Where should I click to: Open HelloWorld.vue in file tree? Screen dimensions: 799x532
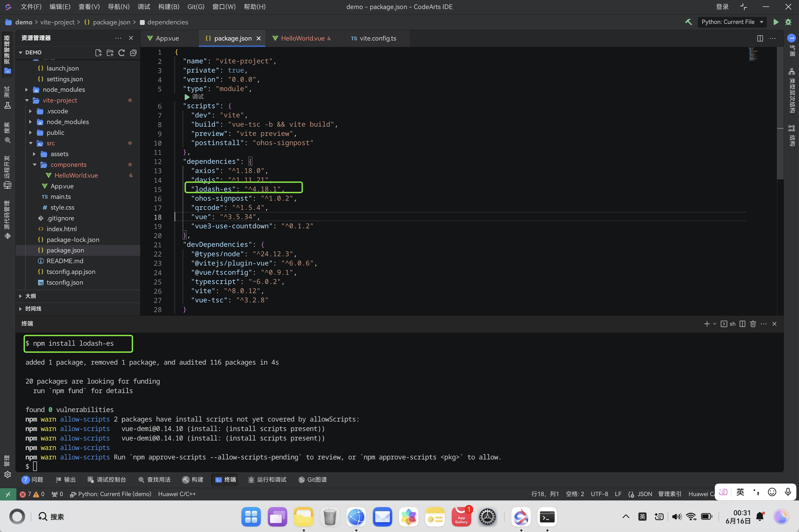(x=76, y=175)
